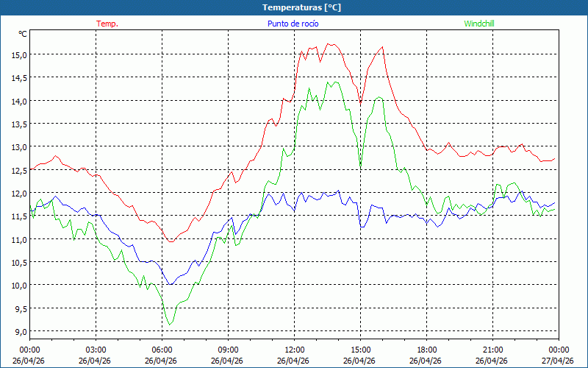Screen dimensions: 588x368
Task: Pick the 12:00 time axis label
Action: tap(294, 350)
